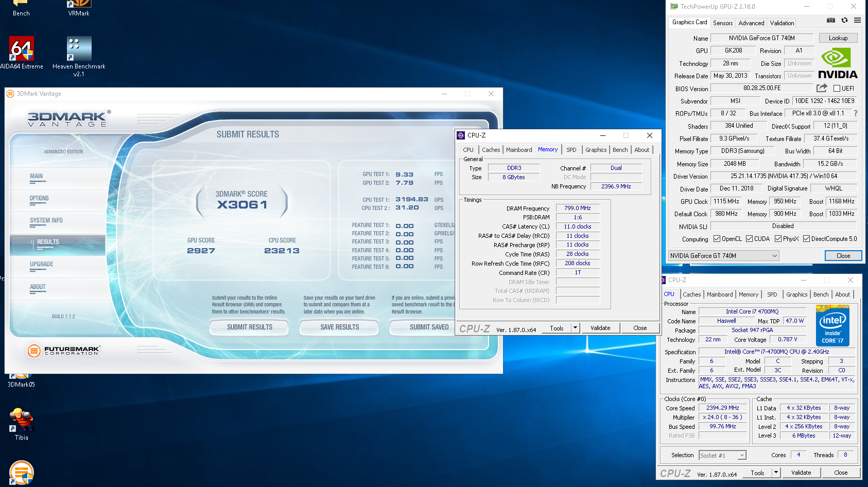Viewport: 868px width, 487px height.
Task: Click the GPU SCORE value 2927
Action: (x=201, y=251)
